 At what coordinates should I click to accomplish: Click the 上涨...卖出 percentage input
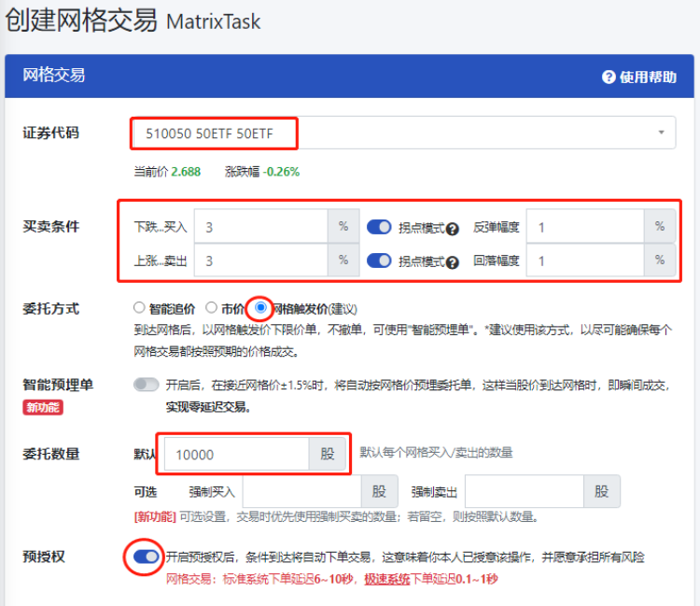point(261,261)
